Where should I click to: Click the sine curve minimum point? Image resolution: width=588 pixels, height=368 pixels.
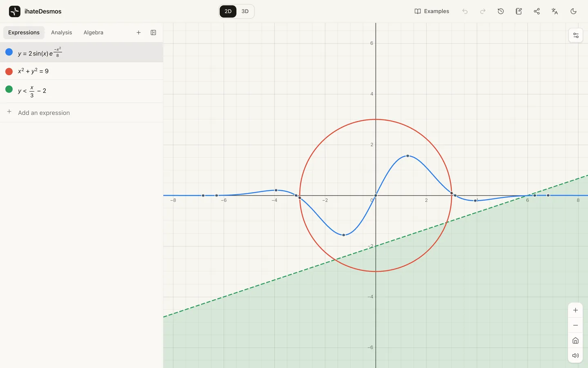pos(344,235)
